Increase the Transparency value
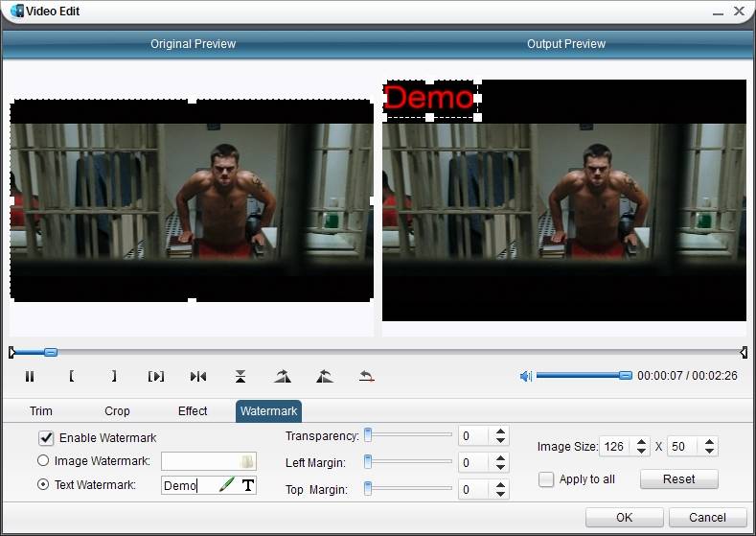This screenshot has height=536, width=756. click(500, 431)
